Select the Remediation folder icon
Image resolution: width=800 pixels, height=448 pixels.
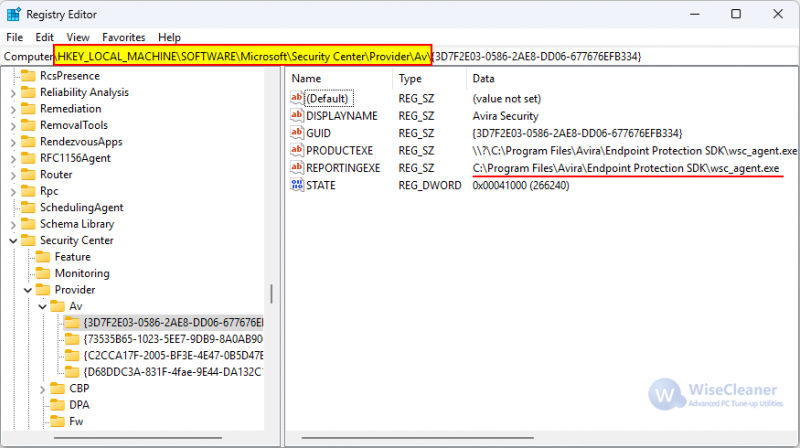point(28,109)
